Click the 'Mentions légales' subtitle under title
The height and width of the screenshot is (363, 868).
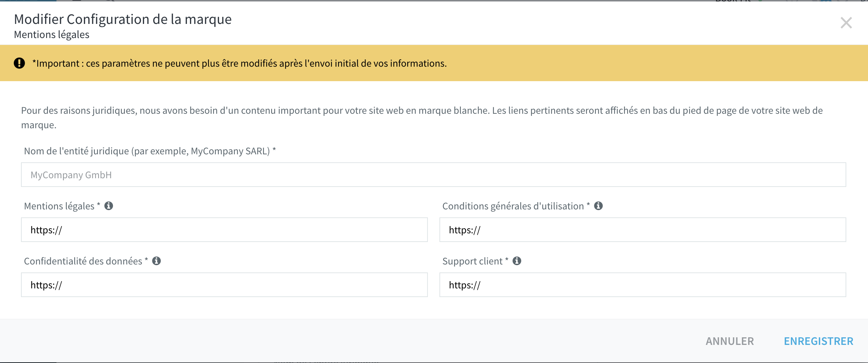[x=51, y=35]
